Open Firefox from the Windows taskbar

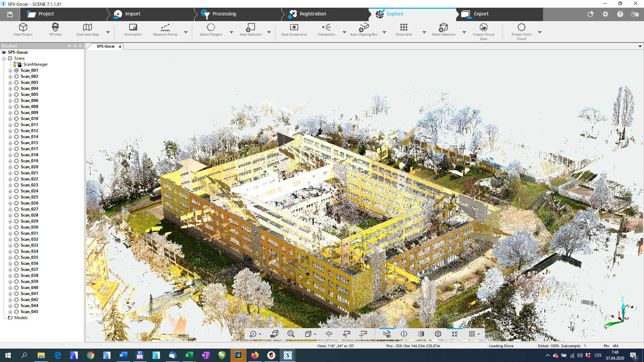pyautogui.click(x=255, y=355)
